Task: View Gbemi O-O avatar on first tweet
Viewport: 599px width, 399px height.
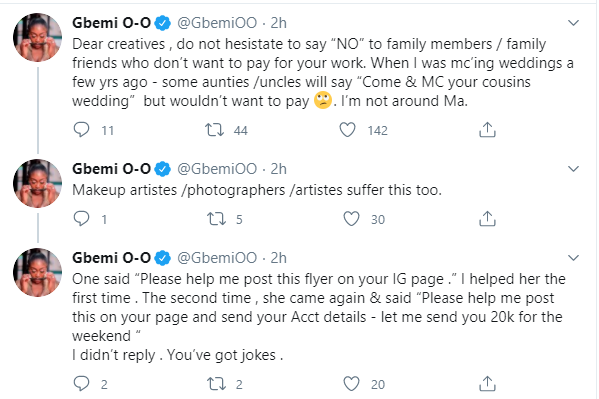Action: click(x=37, y=37)
